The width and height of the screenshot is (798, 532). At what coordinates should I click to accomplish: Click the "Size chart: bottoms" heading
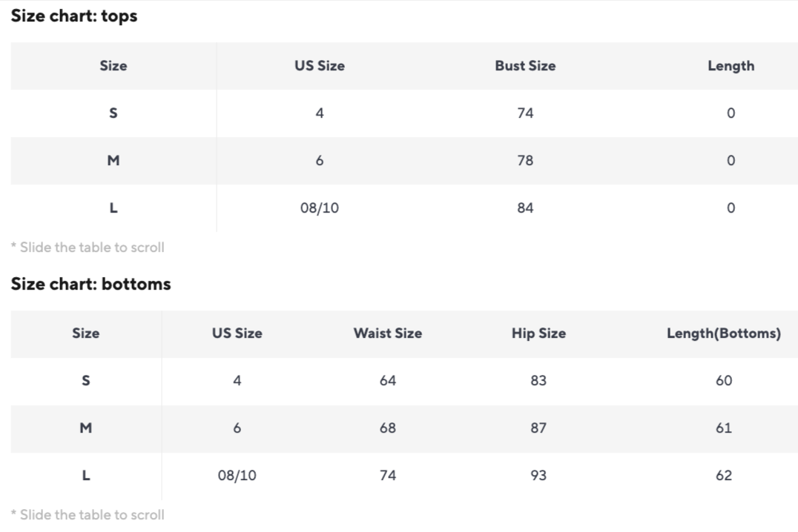tap(90, 284)
